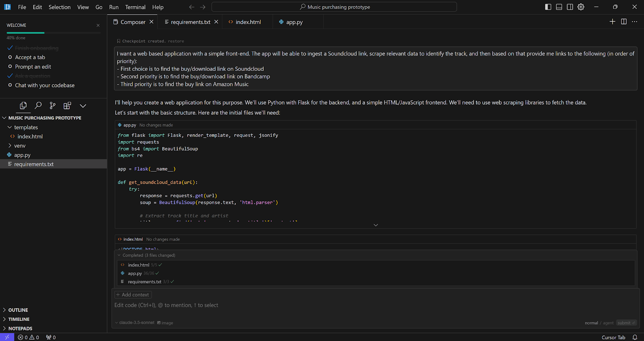This screenshot has width=644, height=341.
Task: Open the Search view icon
Action: click(38, 105)
